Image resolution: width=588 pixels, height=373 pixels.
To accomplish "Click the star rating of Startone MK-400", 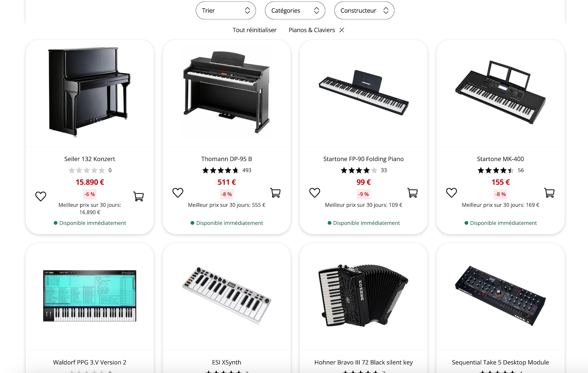I will point(497,170).
